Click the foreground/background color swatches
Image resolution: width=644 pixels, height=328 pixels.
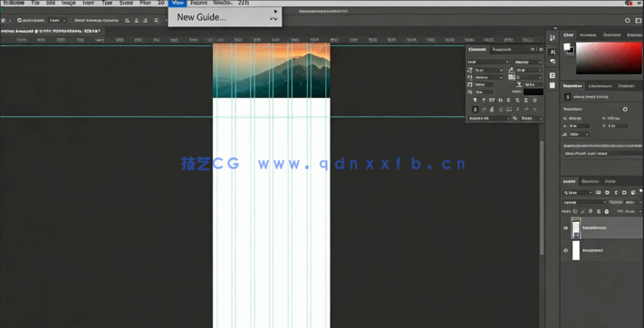pyautogui.click(x=569, y=49)
